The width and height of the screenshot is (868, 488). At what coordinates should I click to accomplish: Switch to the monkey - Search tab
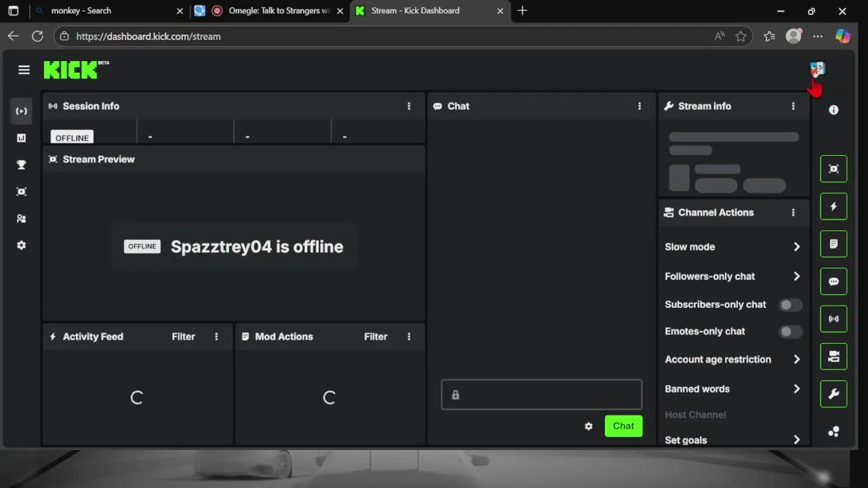(x=108, y=11)
